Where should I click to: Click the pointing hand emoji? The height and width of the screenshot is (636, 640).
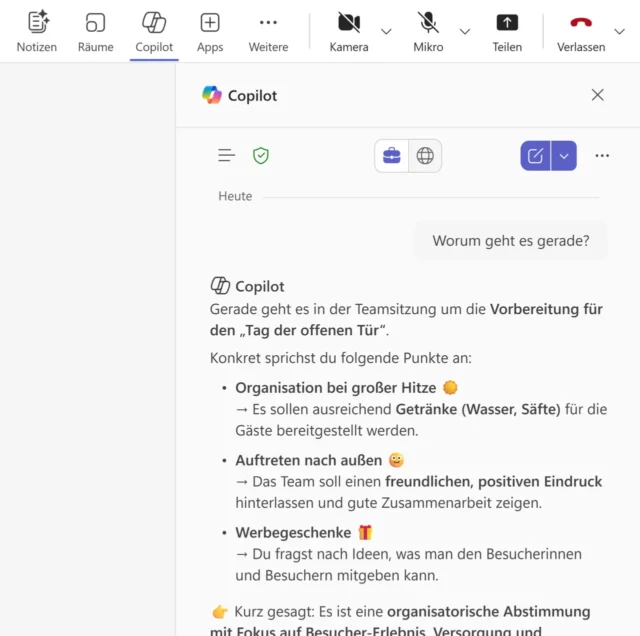click(x=220, y=612)
